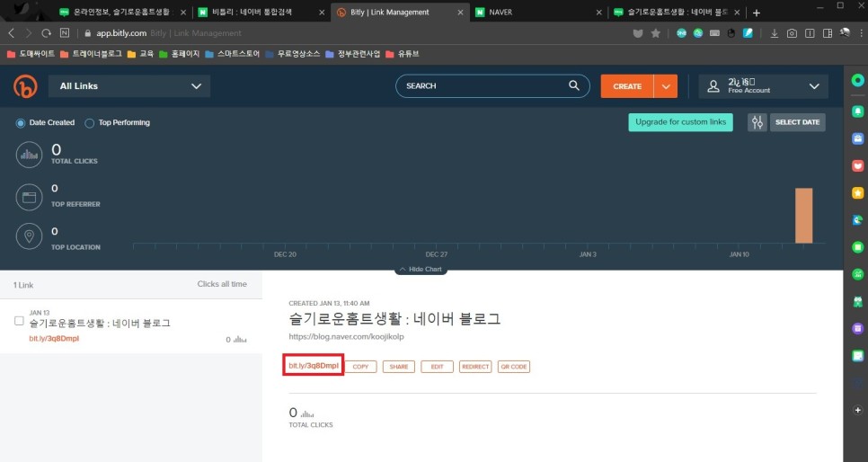Click the QR CODE button
The image size is (868, 462).
[514, 367]
